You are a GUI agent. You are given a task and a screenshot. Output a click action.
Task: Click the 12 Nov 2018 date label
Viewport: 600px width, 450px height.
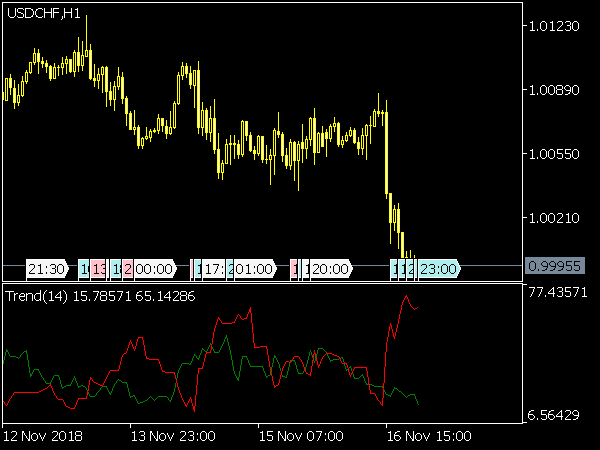click(42, 436)
